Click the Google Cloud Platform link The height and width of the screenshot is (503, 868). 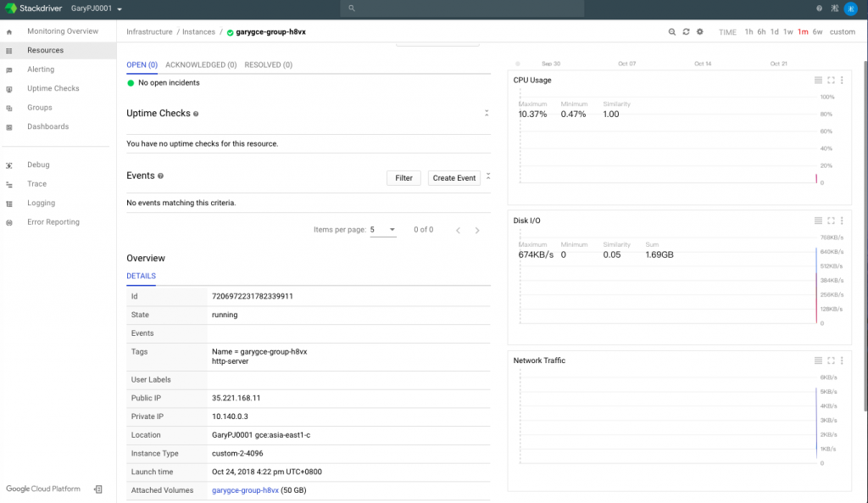coord(43,489)
